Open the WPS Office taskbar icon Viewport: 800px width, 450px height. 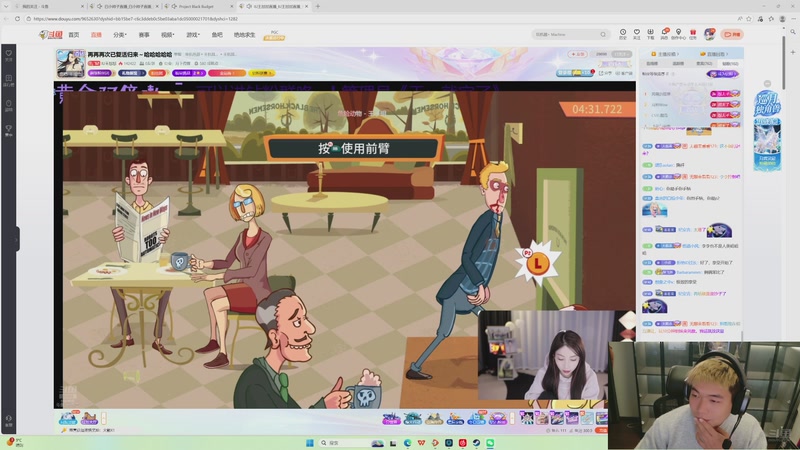coord(421,443)
